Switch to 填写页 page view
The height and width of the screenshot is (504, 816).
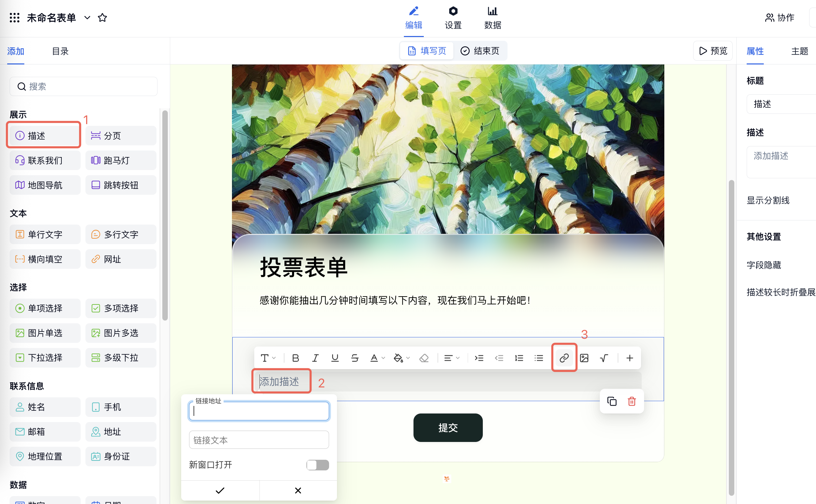(427, 51)
